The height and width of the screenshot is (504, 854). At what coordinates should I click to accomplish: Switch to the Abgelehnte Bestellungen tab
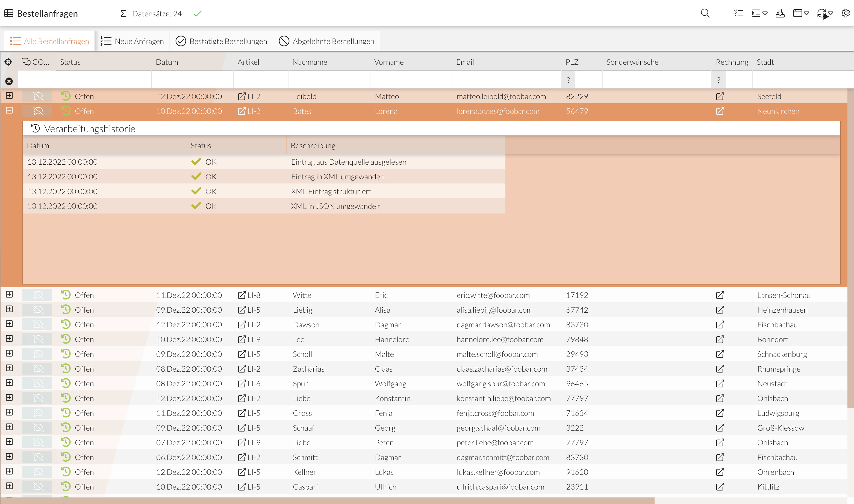tap(326, 41)
